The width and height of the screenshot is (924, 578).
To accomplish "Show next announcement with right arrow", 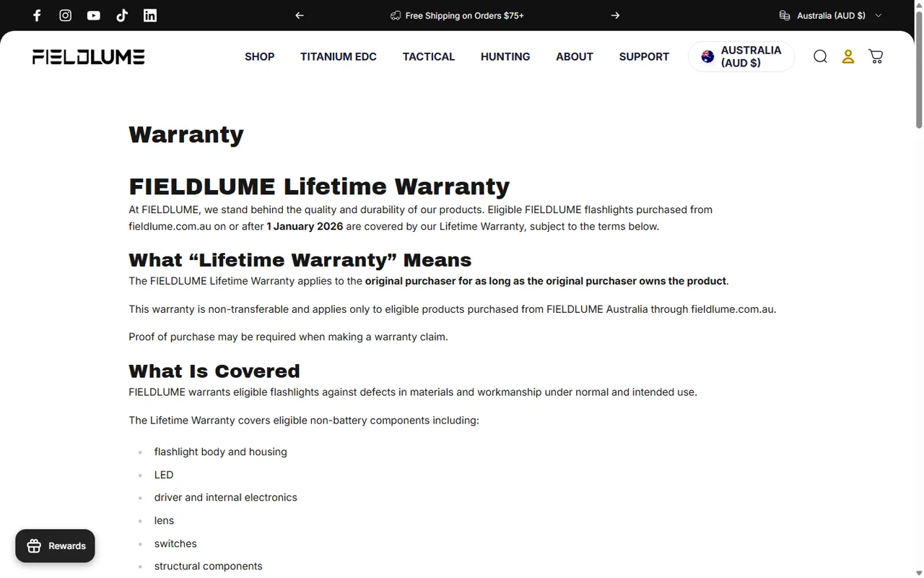I will (x=615, y=15).
